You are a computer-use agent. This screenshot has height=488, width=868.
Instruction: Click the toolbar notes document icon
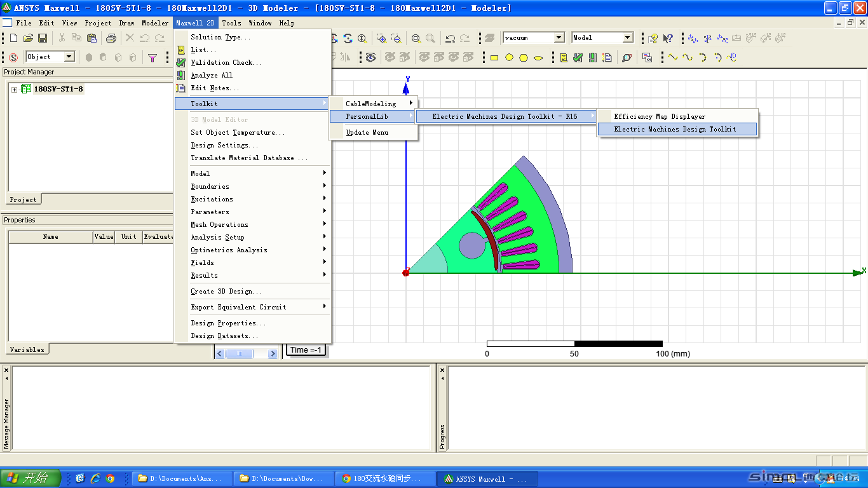tap(607, 58)
